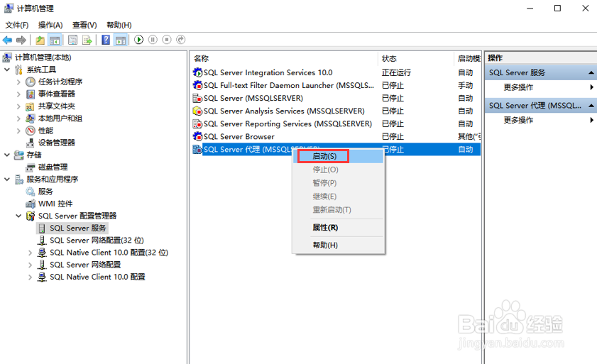Open 更多操作 under SQL Server 服务

518,87
